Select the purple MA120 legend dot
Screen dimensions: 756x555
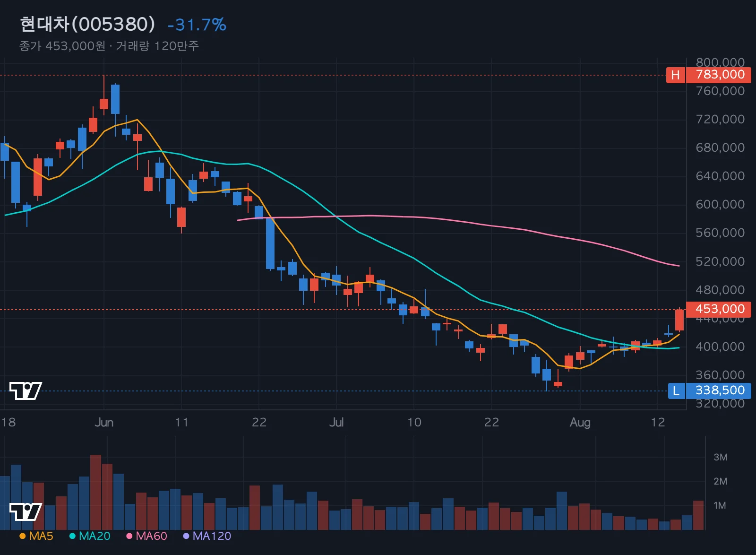tap(186, 536)
